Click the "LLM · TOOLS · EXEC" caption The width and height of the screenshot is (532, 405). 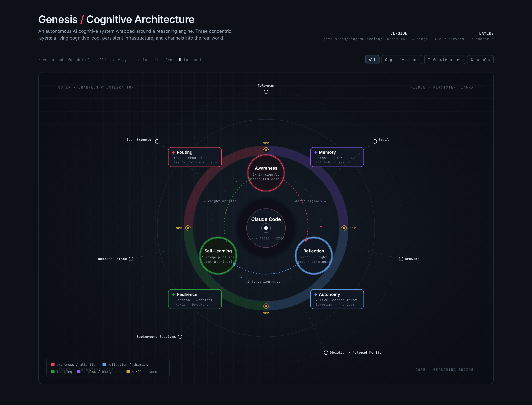click(266, 238)
